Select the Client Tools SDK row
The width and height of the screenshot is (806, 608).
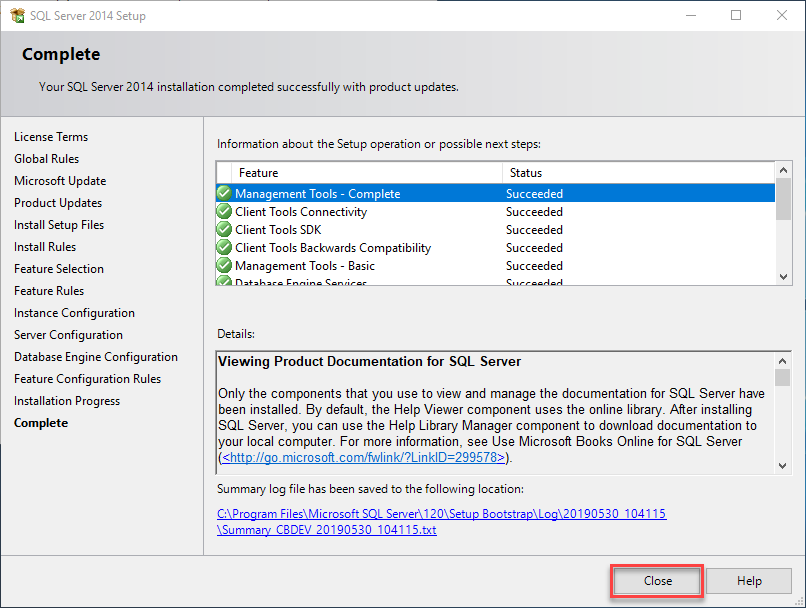point(496,229)
